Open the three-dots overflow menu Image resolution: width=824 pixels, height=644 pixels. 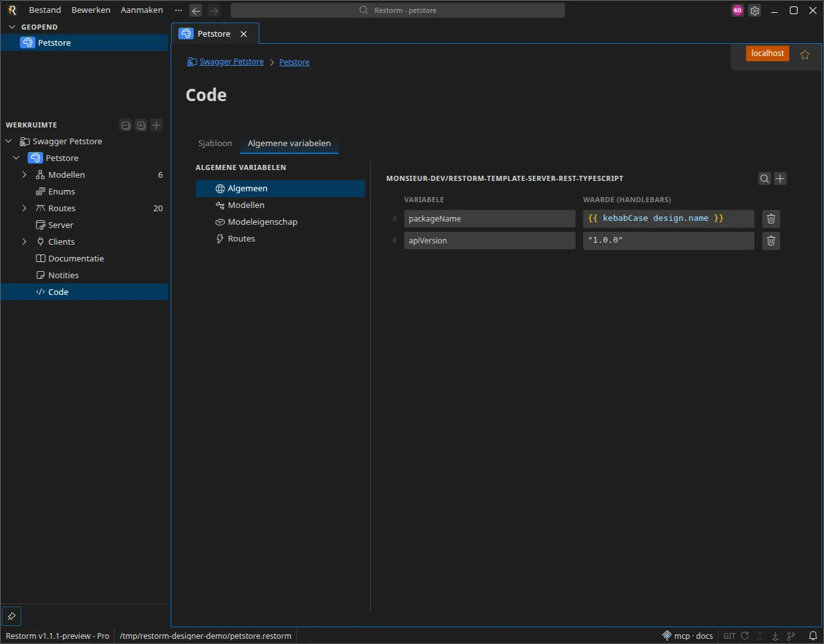pyautogui.click(x=178, y=10)
